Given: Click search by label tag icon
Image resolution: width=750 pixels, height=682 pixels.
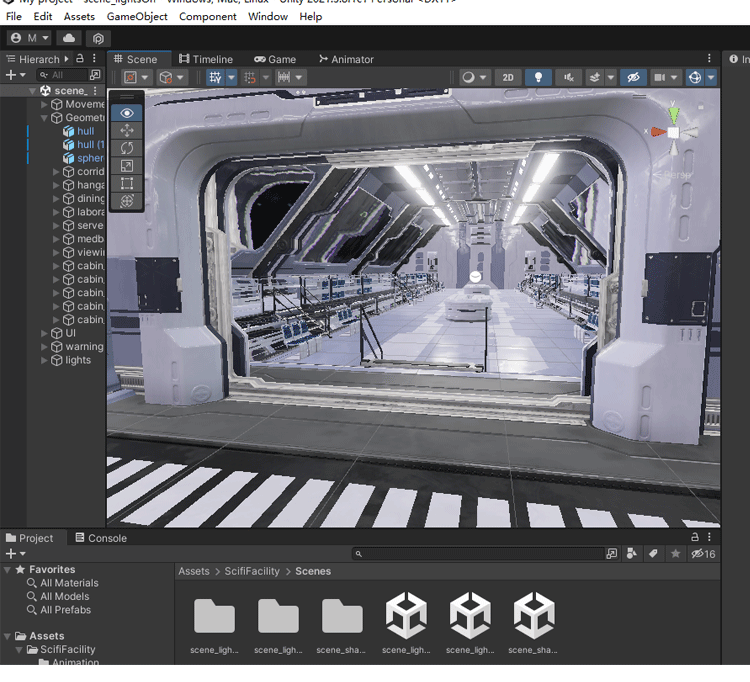Looking at the screenshot, I should tap(653, 554).
